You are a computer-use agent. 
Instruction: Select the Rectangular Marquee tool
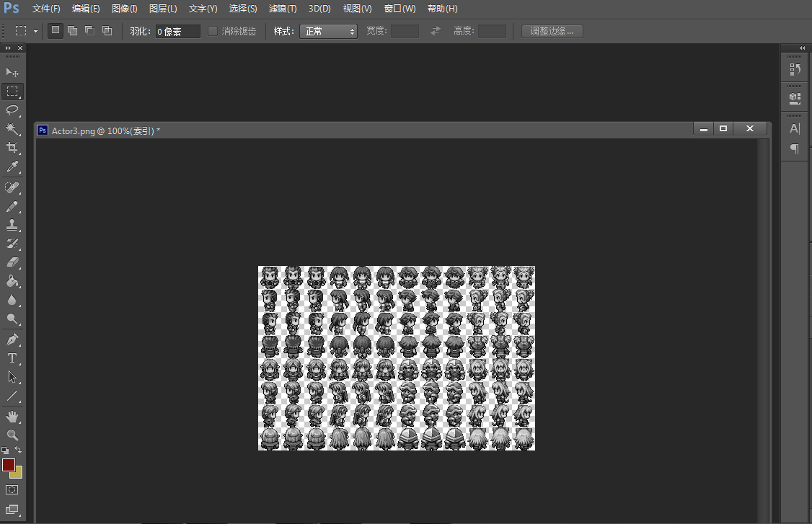(x=12, y=91)
